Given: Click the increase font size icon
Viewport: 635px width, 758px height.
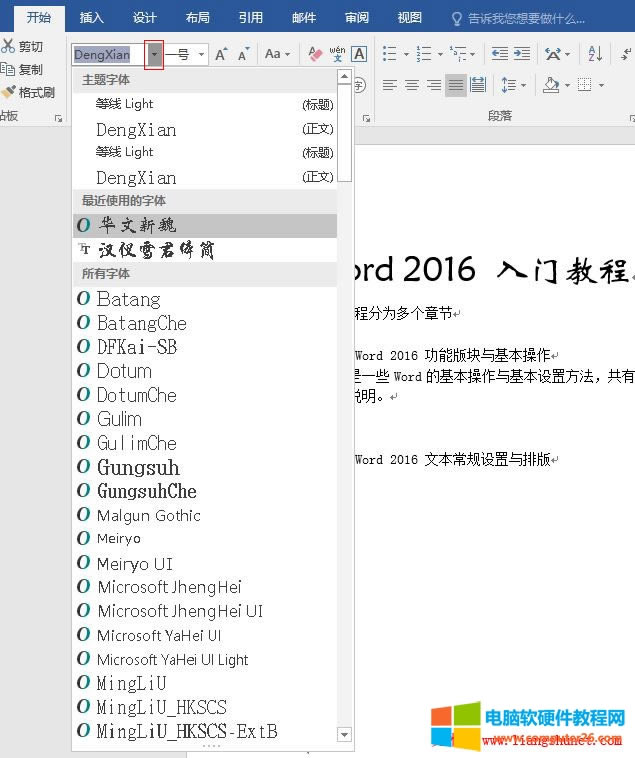Looking at the screenshot, I should pos(221,54).
